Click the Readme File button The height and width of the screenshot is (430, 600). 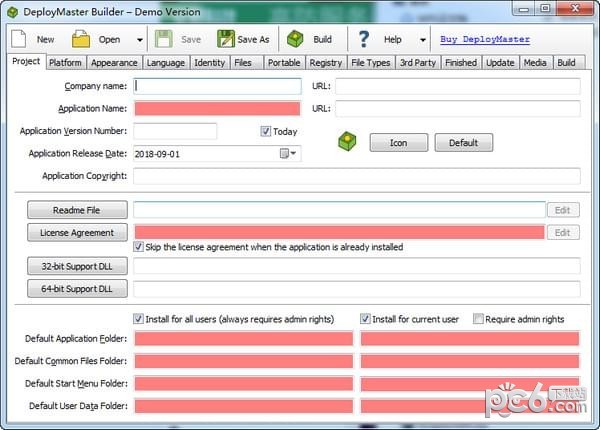(77, 210)
